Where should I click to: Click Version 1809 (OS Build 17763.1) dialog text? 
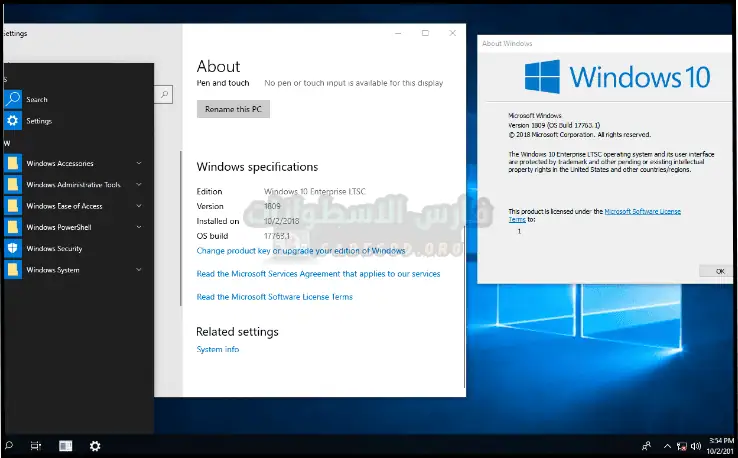[554, 125]
